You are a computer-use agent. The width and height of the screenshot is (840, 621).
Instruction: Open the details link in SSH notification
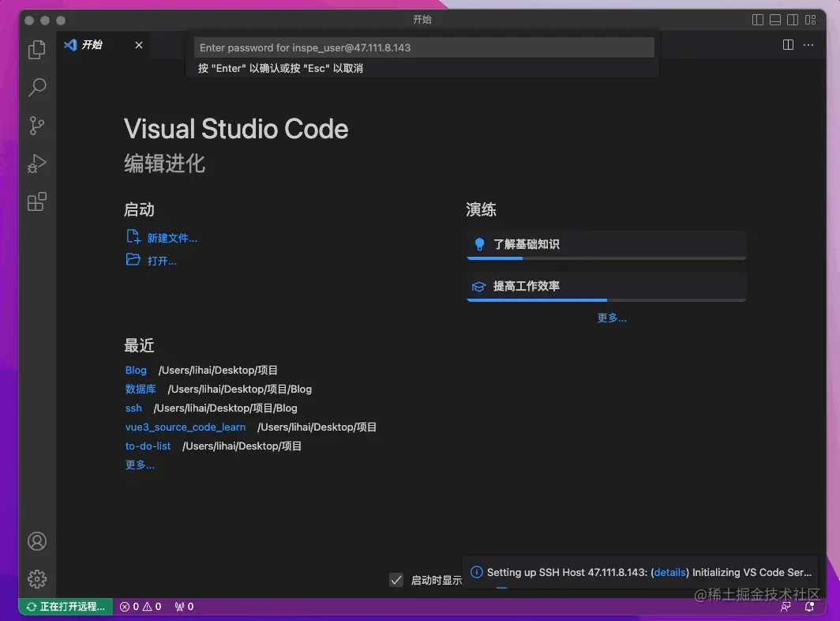click(x=669, y=572)
